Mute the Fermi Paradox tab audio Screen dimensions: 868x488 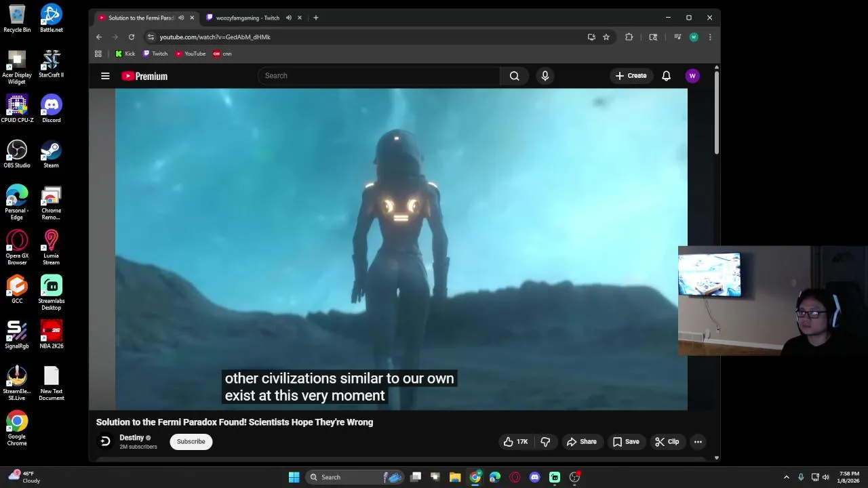point(181,18)
